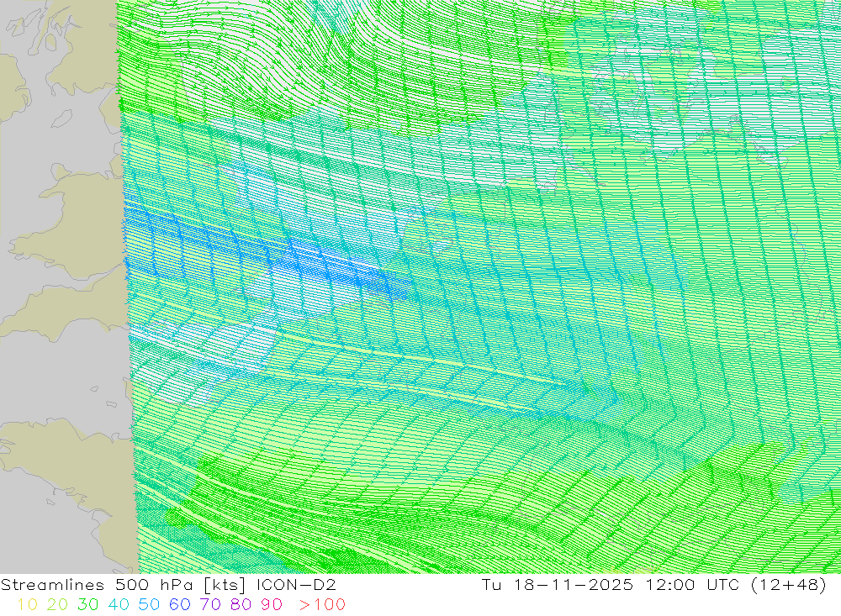Click the legend value 50
The width and height of the screenshot is (841, 616).
[149, 605]
